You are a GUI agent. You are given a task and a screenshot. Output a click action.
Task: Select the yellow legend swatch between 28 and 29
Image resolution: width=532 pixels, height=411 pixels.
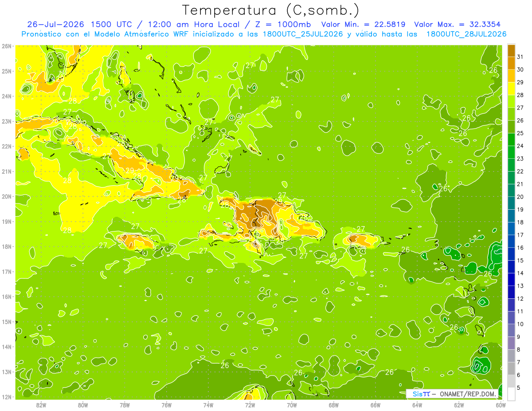click(x=511, y=89)
